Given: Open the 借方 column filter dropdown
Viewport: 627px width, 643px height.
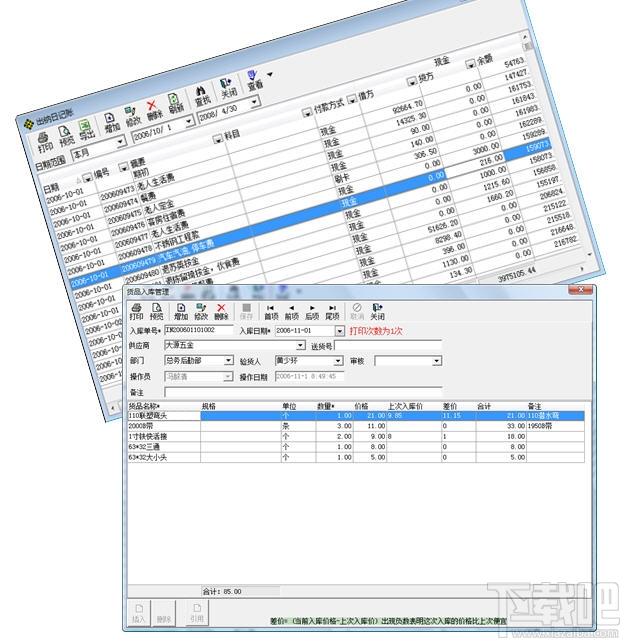Looking at the screenshot, I should coord(351,99).
